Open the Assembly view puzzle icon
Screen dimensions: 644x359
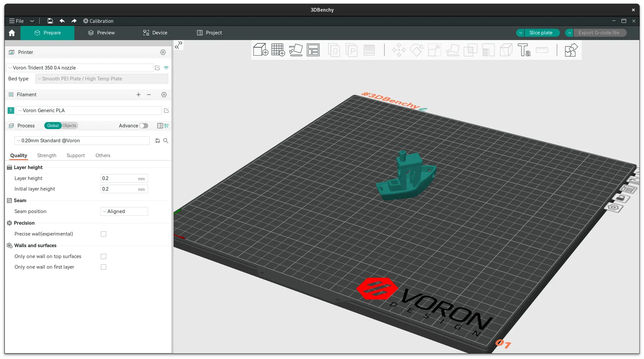tap(571, 50)
